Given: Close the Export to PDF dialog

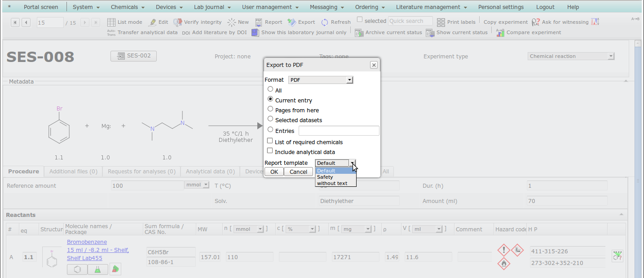Looking at the screenshot, I should click(x=374, y=65).
